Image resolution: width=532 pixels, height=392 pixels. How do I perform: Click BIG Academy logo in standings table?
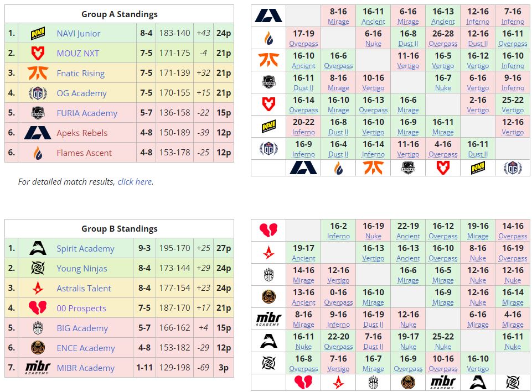[38, 328]
